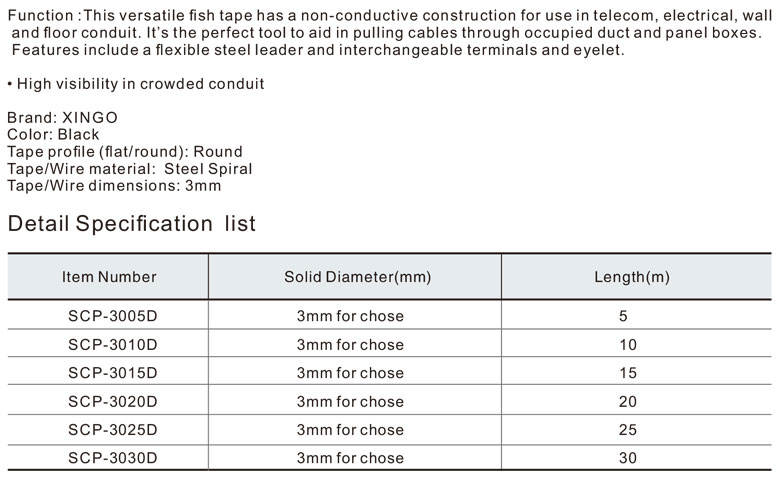Select item number SCP-3015D
The width and height of the screenshot is (780, 484).
coord(109,373)
